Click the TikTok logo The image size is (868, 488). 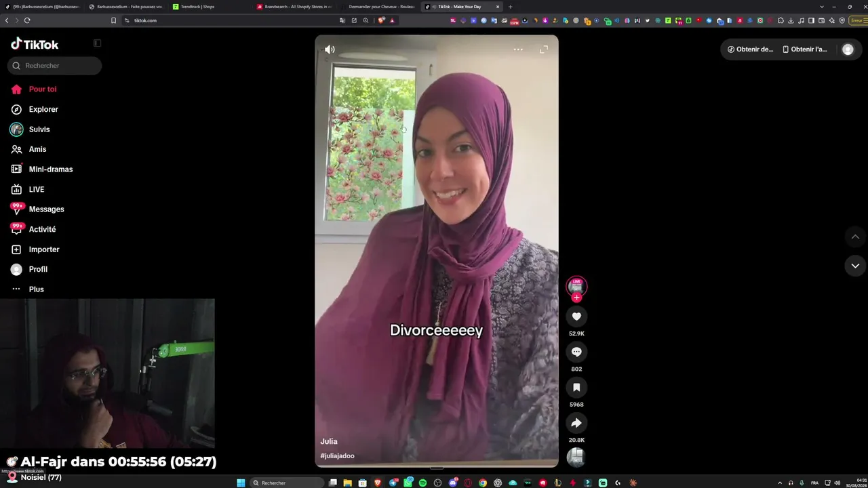click(x=35, y=44)
